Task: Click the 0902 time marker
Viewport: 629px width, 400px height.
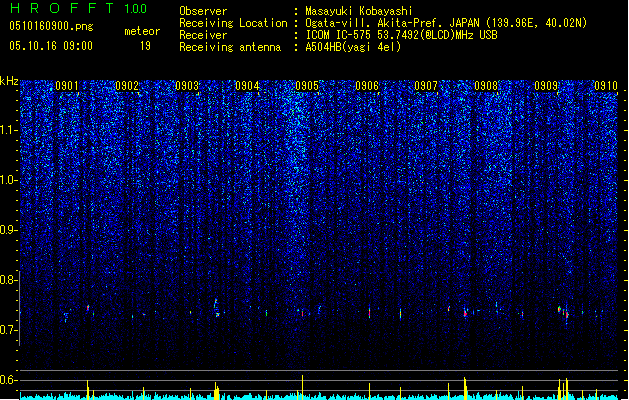Action: pos(127,86)
